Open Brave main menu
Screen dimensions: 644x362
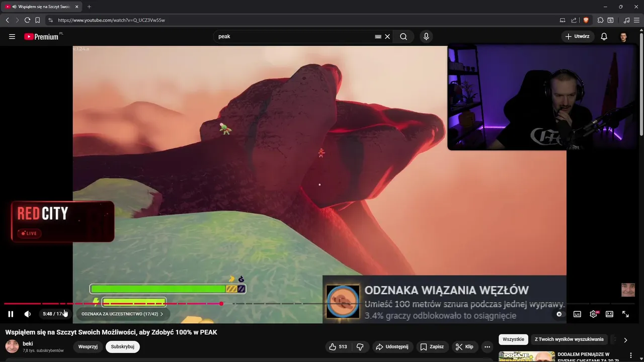(x=636, y=20)
